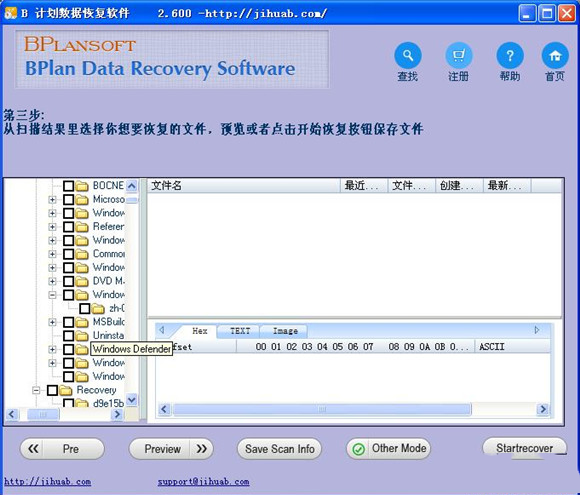
Task: Go to 首页 home icon
Action: [555, 55]
